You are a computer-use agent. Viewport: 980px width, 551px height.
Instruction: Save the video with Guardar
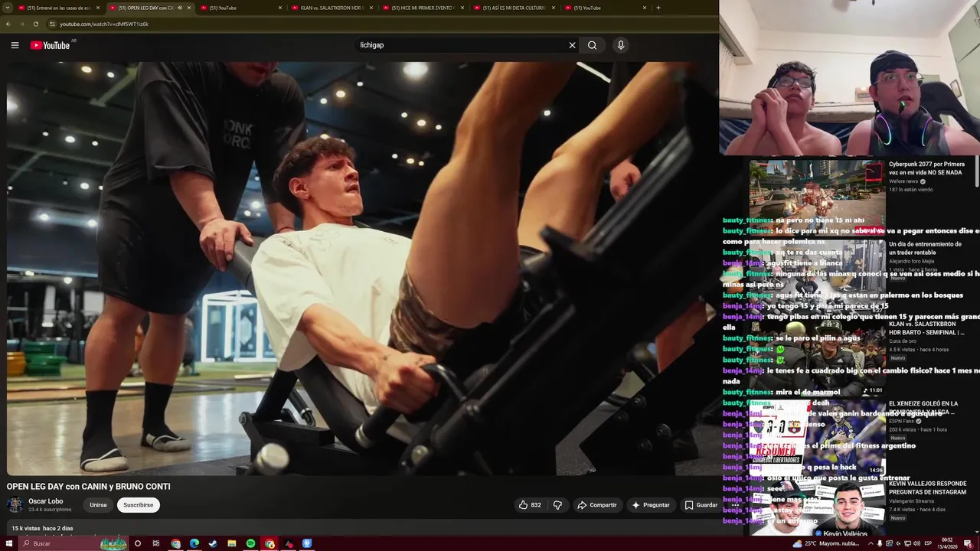(701, 505)
